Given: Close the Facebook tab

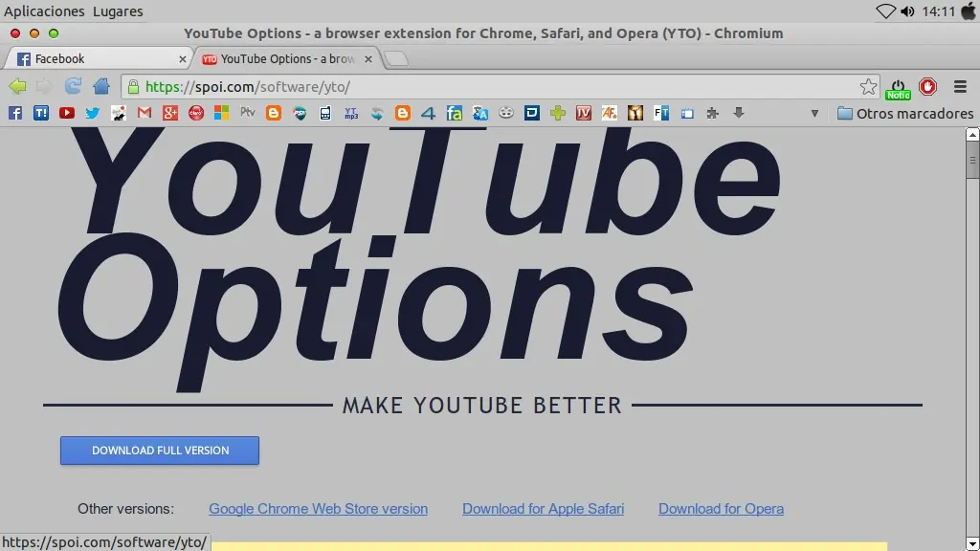Looking at the screenshot, I should pos(183,59).
